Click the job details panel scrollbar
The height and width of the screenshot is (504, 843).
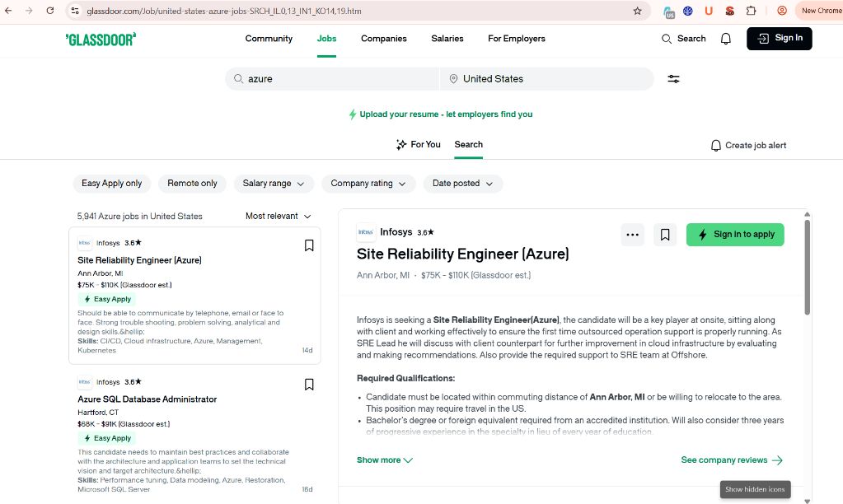pyautogui.click(x=807, y=267)
